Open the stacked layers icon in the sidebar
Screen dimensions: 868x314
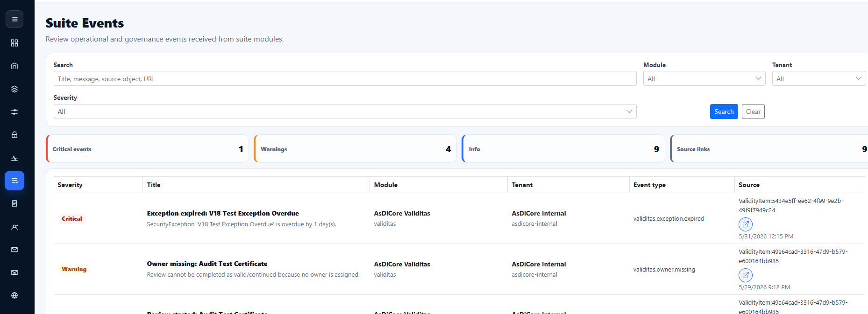point(14,89)
